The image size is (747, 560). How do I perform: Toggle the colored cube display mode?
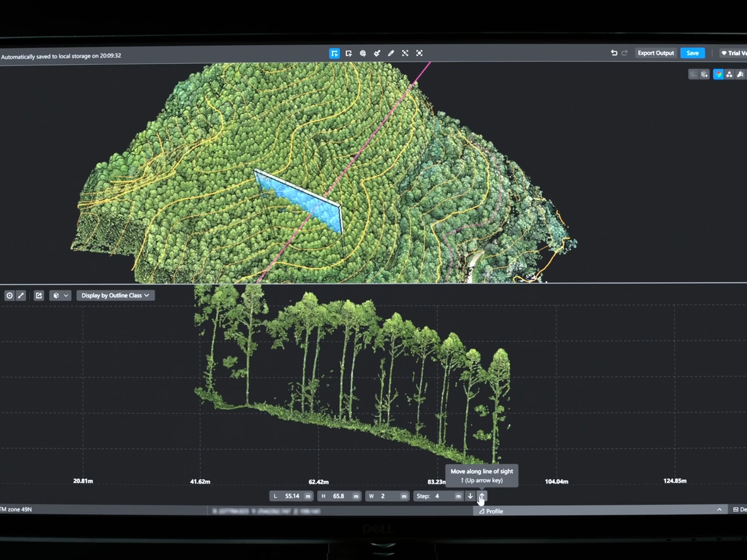[x=718, y=74]
